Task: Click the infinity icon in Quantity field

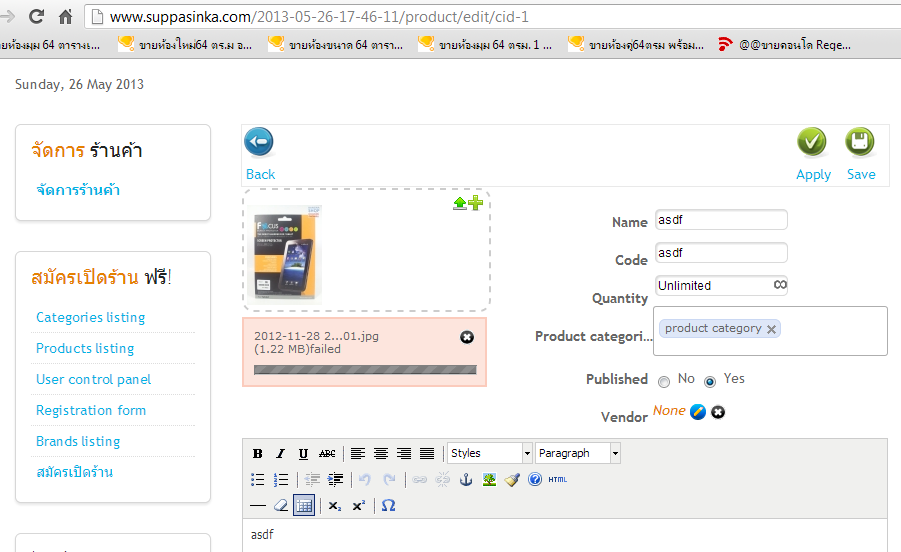Action: [780, 285]
